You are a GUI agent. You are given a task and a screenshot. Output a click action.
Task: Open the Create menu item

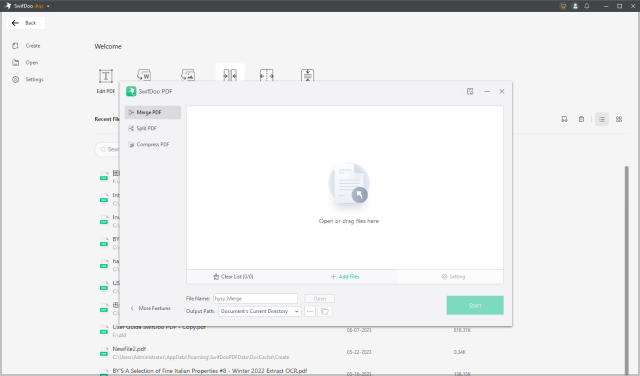click(27, 46)
